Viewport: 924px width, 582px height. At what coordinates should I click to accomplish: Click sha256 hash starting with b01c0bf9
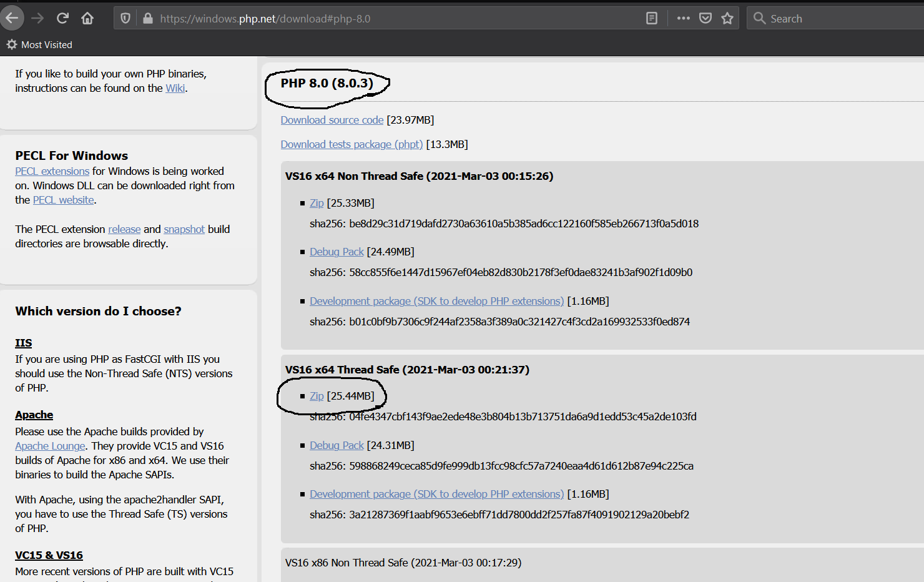[x=519, y=322]
